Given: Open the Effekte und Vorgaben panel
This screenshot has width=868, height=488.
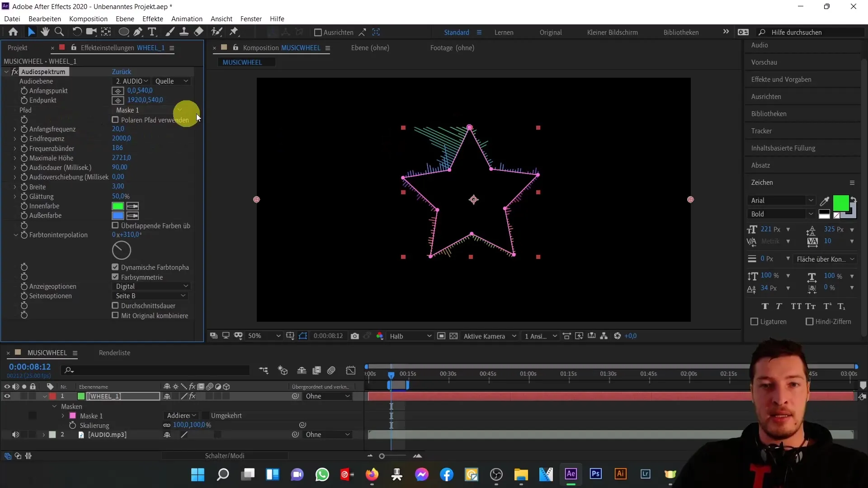Looking at the screenshot, I should coord(781,80).
